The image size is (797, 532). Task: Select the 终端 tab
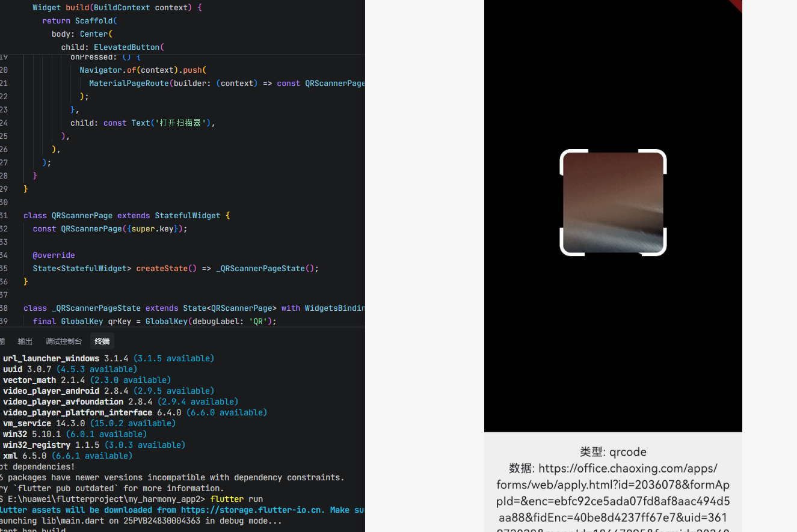[102, 341]
